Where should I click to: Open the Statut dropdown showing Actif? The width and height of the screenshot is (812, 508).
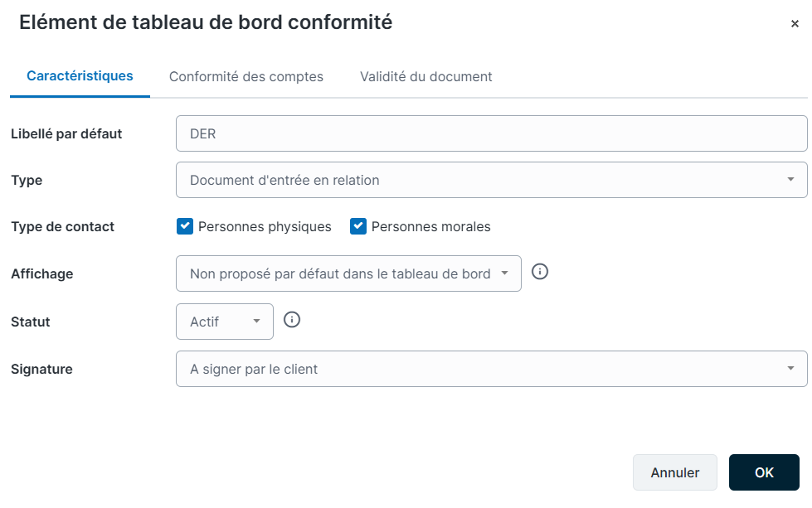(225, 322)
